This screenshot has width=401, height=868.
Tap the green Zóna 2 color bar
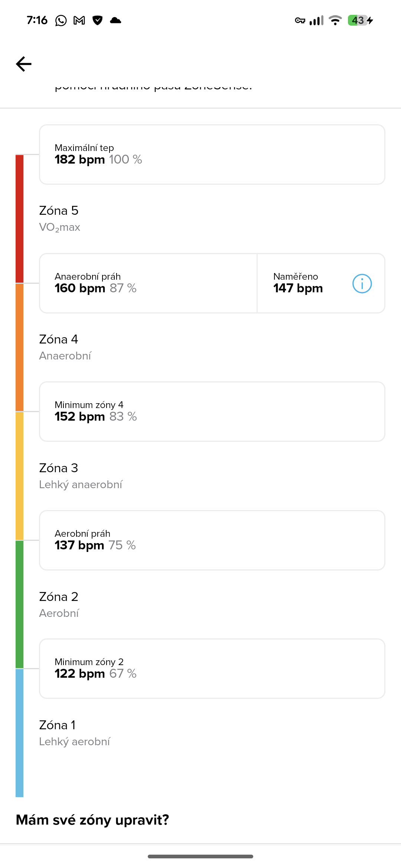(19, 605)
